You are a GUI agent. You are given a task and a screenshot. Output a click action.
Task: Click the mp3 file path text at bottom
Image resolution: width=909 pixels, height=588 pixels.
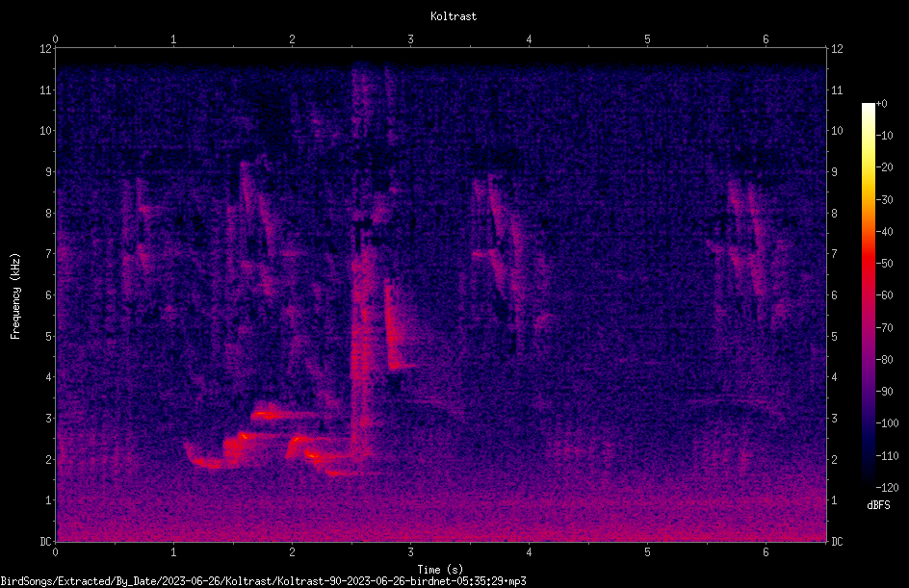[263, 581]
